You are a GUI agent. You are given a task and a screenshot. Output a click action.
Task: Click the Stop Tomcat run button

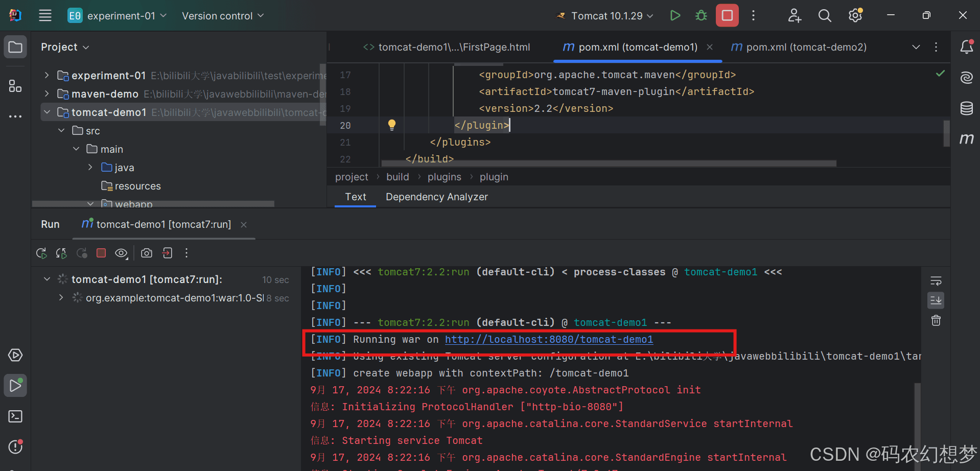[x=727, y=15]
